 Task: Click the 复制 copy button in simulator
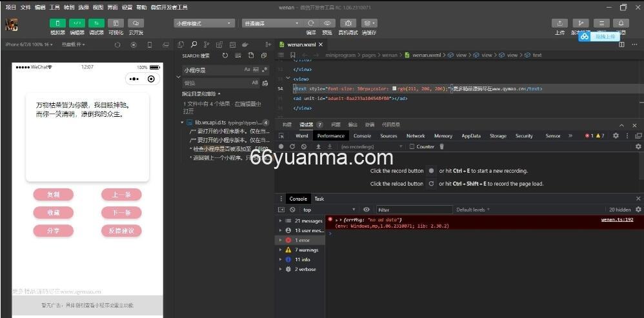click(54, 195)
